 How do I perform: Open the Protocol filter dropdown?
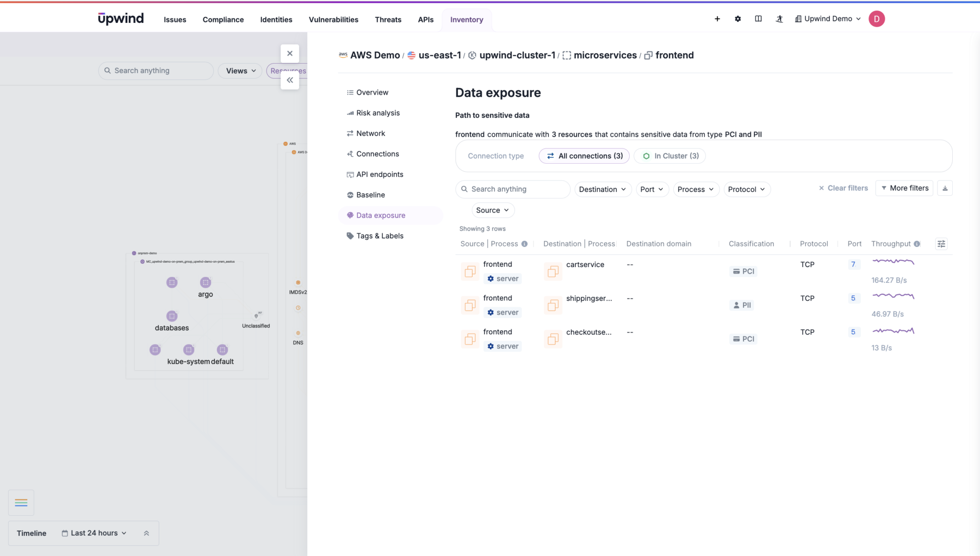point(746,189)
